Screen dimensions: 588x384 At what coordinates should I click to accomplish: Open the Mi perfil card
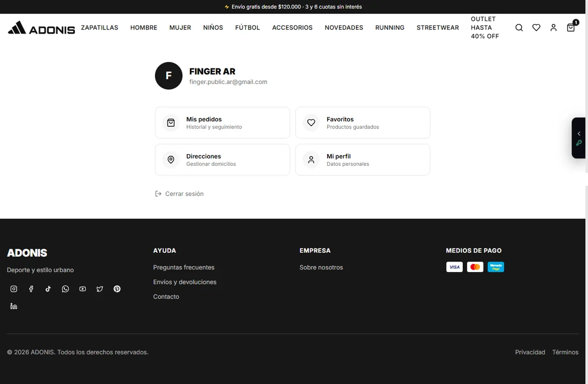pos(362,160)
